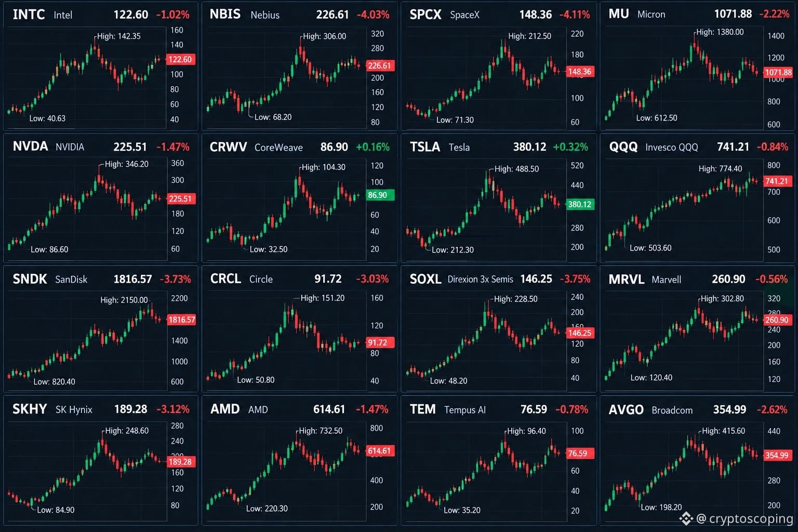This screenshot has width=798, height=532.
Task: Click the TEM Tempus AI title
Action: pos(447,409)
